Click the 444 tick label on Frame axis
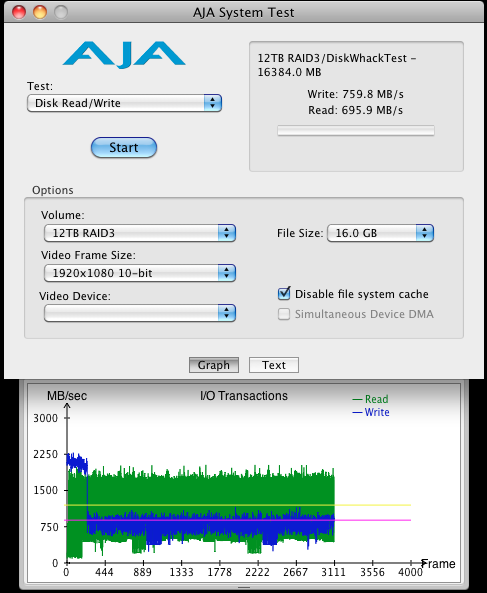487x593 pixels. [x=104, y=573]
